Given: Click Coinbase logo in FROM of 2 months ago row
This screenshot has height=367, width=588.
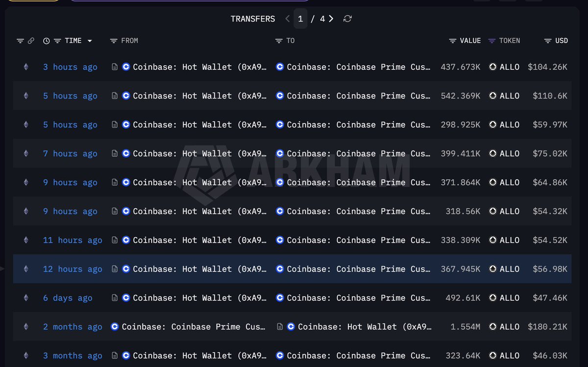Looking at the screenshot, I should pyautogui.click(x=115, y=327).
